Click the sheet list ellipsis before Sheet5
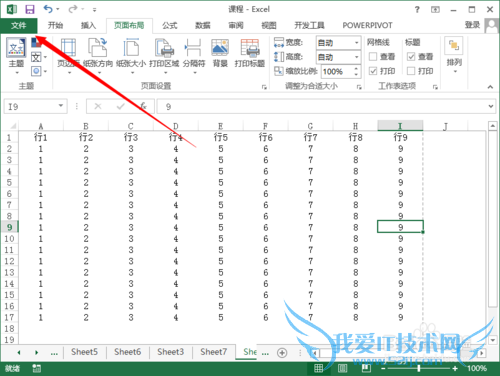The height and width of the screenshot is (376, 500). tap(54, 353)
